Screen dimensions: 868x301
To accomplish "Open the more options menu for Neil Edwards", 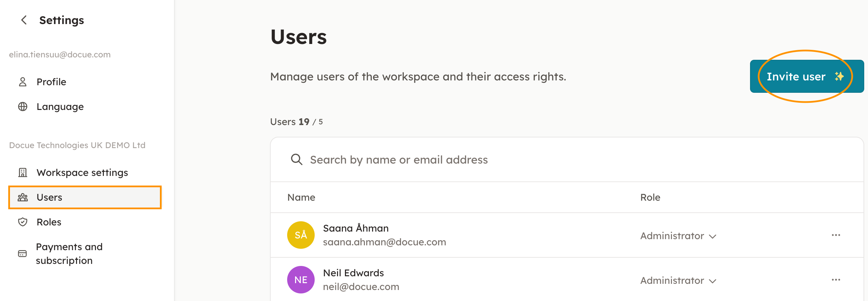I will pos(836,280).
